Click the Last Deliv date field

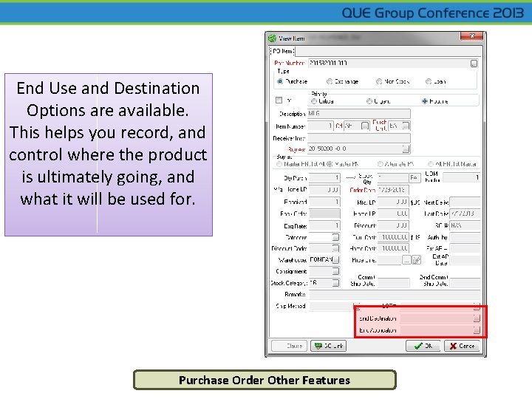point(465,214)
